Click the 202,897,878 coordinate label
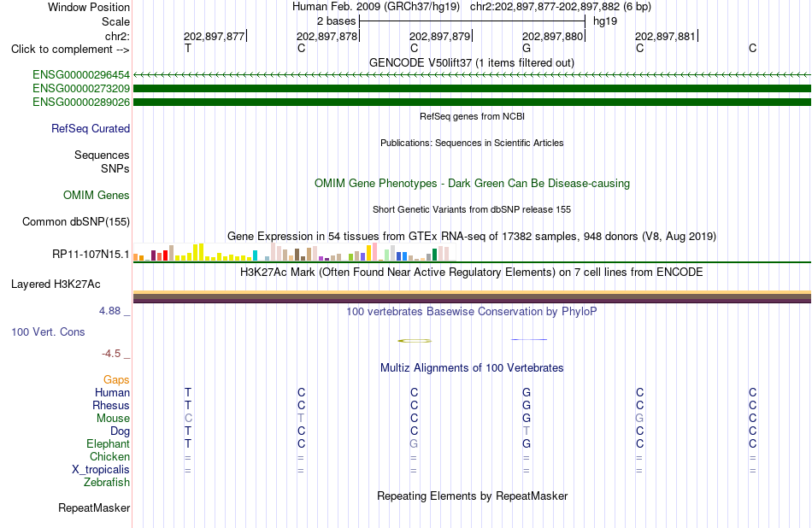The image size is (812, 528). (327, 36)
